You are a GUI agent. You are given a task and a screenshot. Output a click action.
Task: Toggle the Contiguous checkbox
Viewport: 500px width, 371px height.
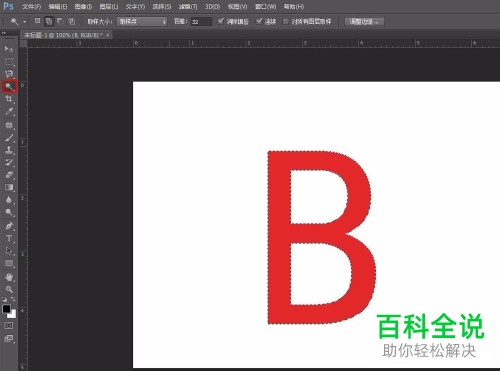[259, 21]
